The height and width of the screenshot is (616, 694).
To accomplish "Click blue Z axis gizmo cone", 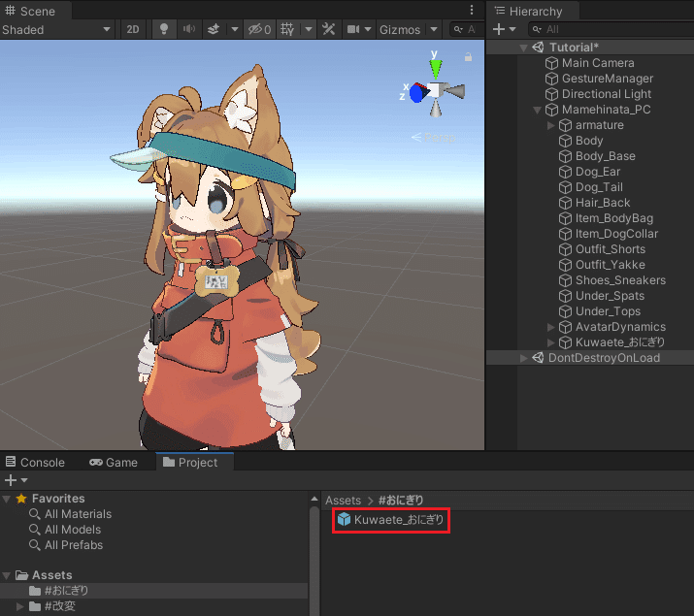I will tap(417, 93).
